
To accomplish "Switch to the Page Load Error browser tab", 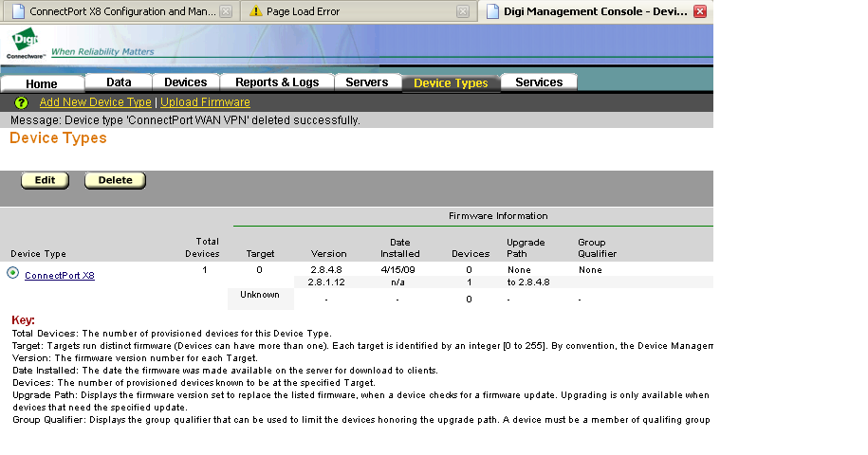I will click(351, 12).
